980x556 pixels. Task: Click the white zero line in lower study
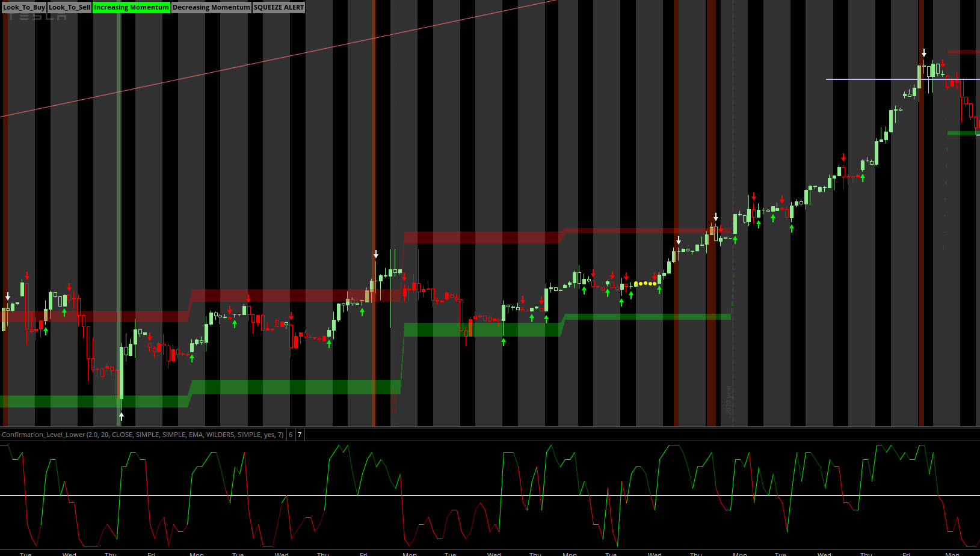point(481,495)
